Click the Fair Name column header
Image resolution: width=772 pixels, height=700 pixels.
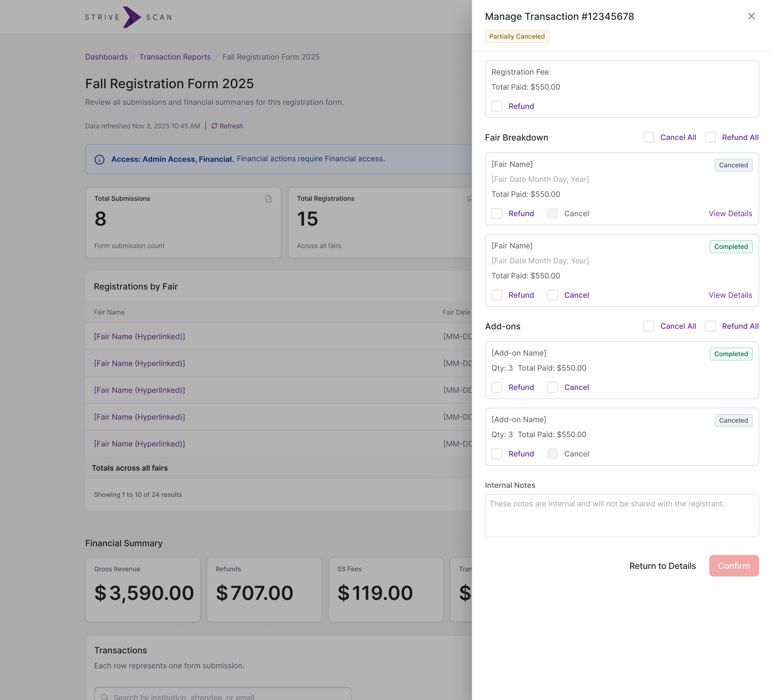109,312
